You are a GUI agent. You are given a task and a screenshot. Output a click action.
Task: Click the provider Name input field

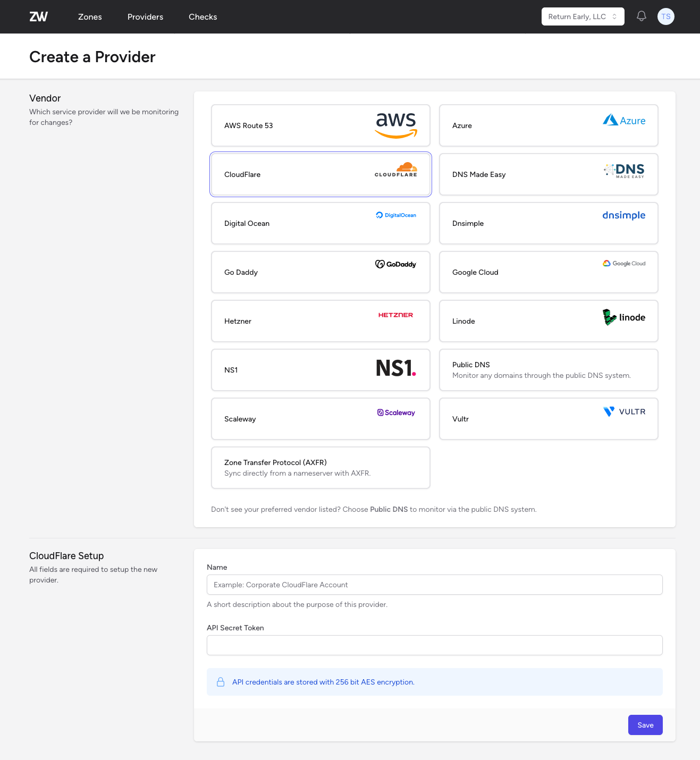click(434, 585)
